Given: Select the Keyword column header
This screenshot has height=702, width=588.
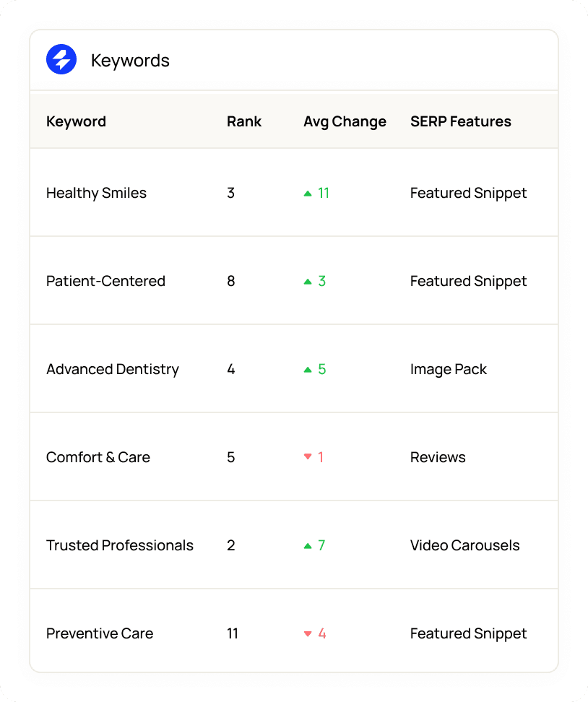Looking at the screenshot, I should [76, 121].
